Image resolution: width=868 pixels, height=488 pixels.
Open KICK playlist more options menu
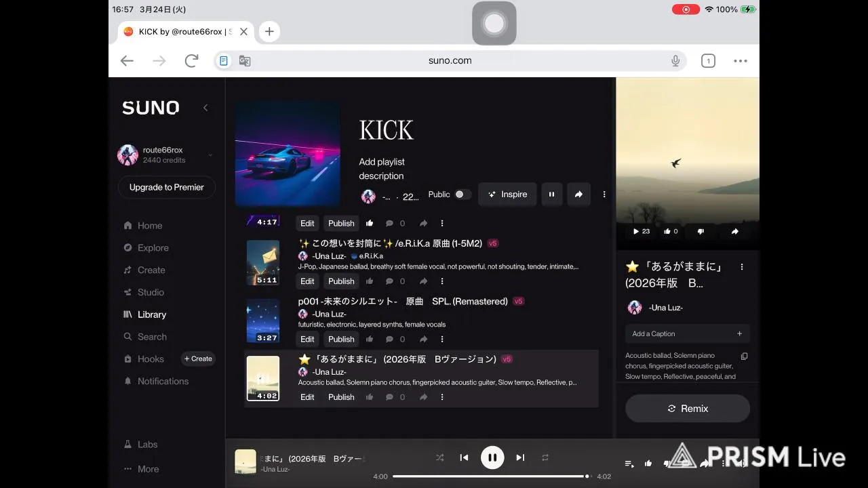(x=604, y=195)
